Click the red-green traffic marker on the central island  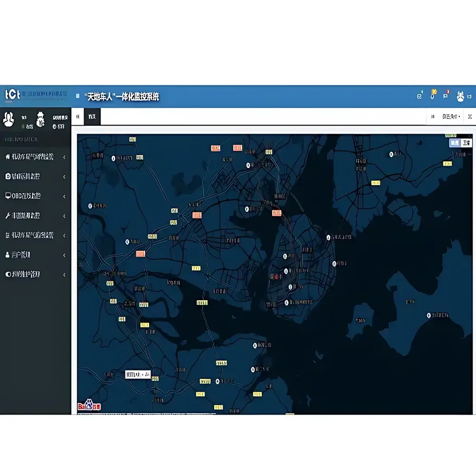[x=274, y=277]
